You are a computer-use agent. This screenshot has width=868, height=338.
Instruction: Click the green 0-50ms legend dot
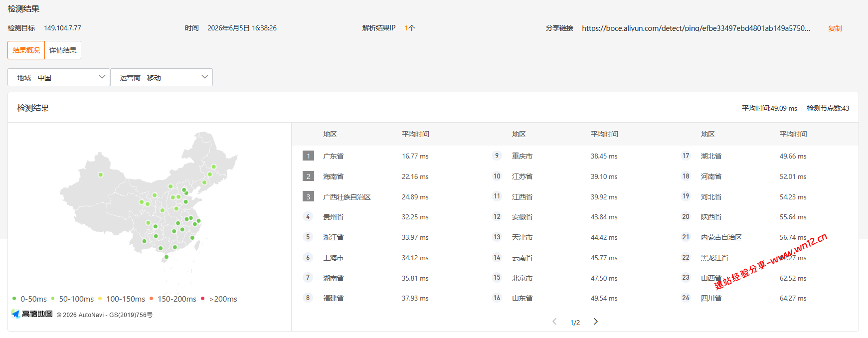coord(14,299)
